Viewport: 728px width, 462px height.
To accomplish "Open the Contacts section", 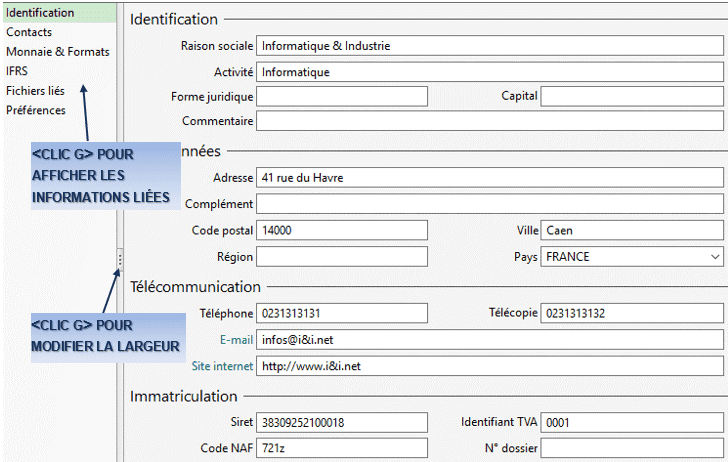I will (x=29, y=32).
